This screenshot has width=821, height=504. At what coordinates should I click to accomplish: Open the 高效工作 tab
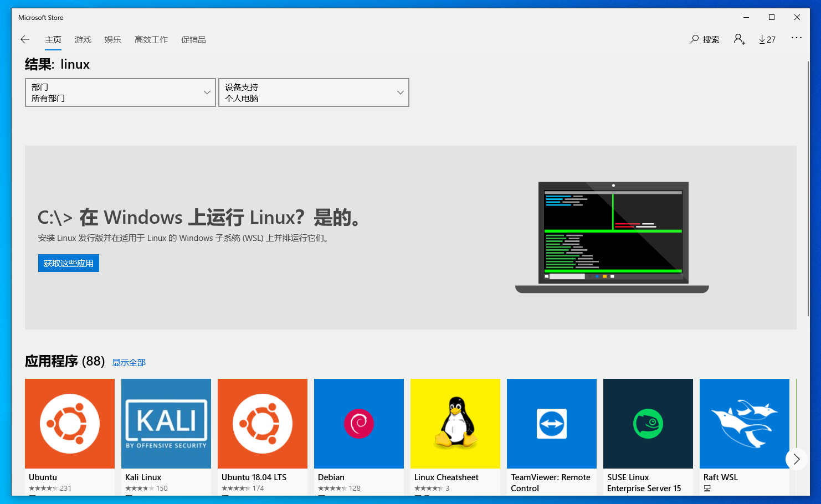coord(151,39)
